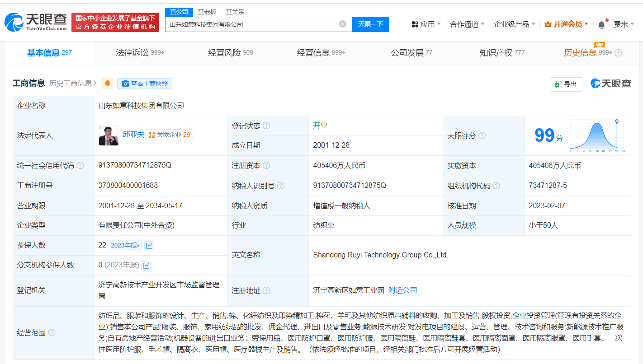This screenshot has width=643, height=364.
Task: Open 邱亚夫 legal representative link
Action: click(x=133, y=134)
